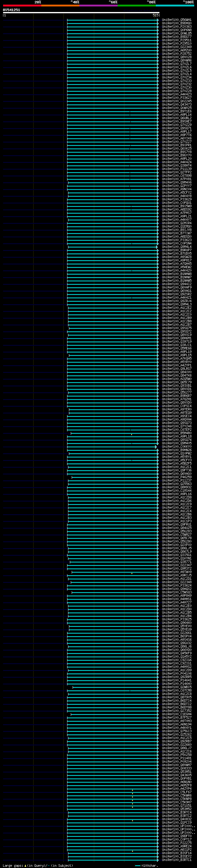The image size is (197, 868).
Task: Click the cyan ~100% legend segment
Action: [175, 6]
